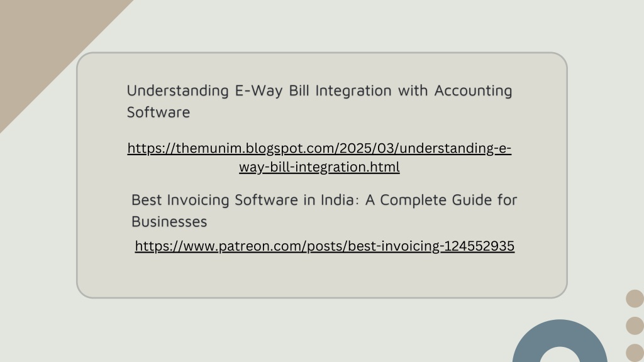Click the middle tan dot
The image size is (644, 362).
tap(635, 326)
